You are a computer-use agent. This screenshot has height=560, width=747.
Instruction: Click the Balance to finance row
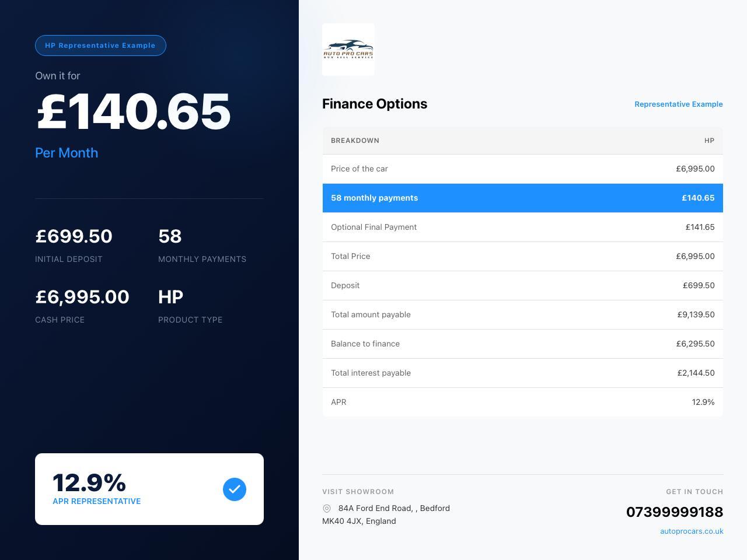point(522,344)
